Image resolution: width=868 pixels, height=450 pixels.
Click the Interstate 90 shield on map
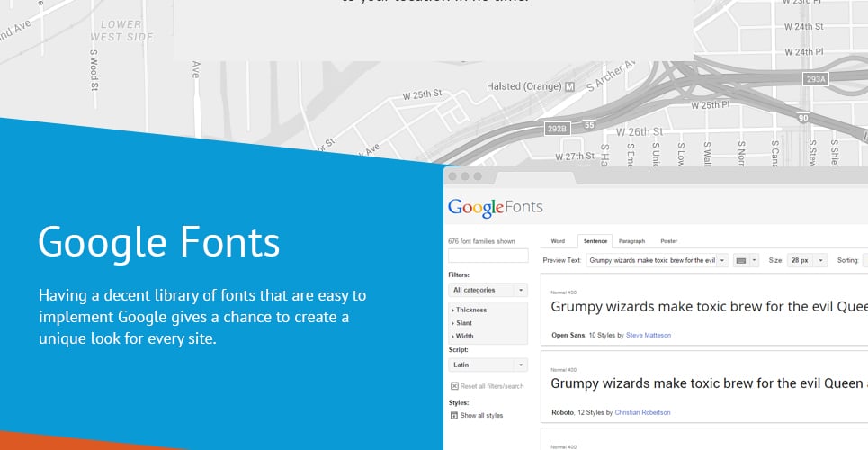point(803,118)
